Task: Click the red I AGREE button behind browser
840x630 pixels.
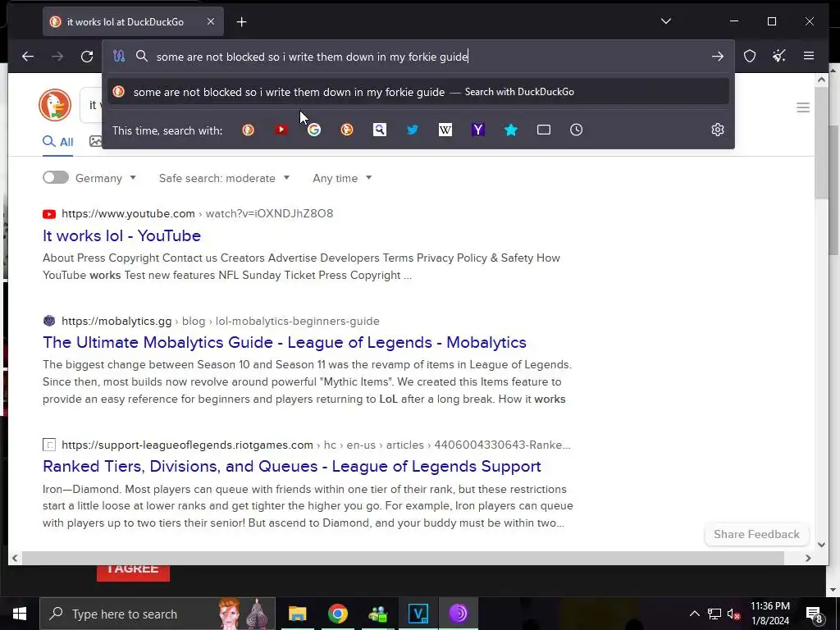Action: tap(133, 572)
